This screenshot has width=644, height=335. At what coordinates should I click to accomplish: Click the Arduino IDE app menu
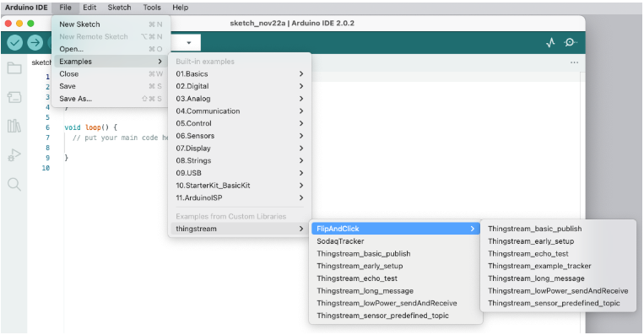(26, 8)
